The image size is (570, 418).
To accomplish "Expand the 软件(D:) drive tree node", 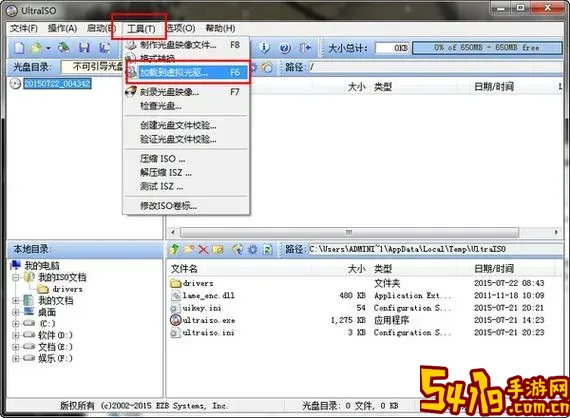I will point(15,335).
